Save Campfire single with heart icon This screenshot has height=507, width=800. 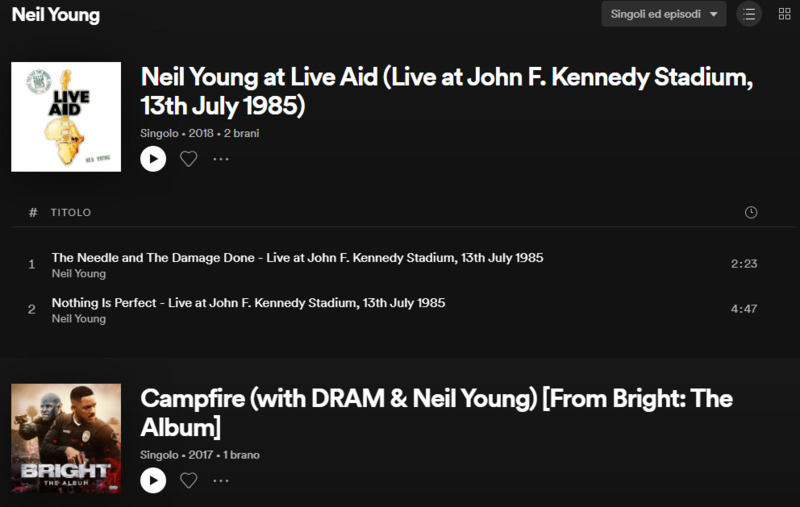[188, 481]
